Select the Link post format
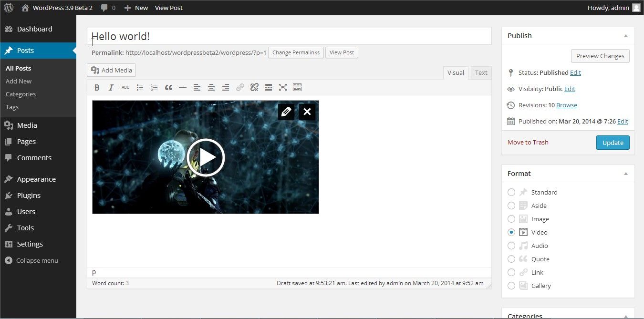This screenshot has width=644, height=319. (511, 272)
